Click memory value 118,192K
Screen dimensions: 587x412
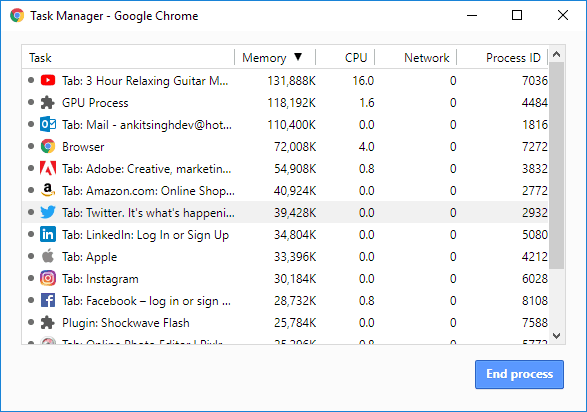click(291, 103)
